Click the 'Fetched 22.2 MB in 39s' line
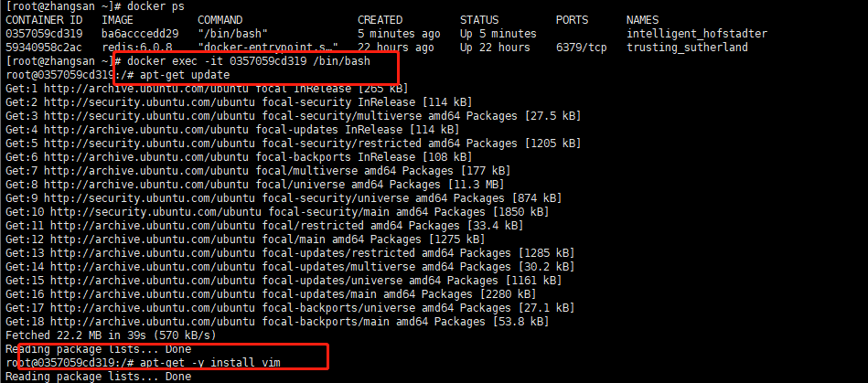The width and height of the screenshot is (868, 383). tap(111, 335)
